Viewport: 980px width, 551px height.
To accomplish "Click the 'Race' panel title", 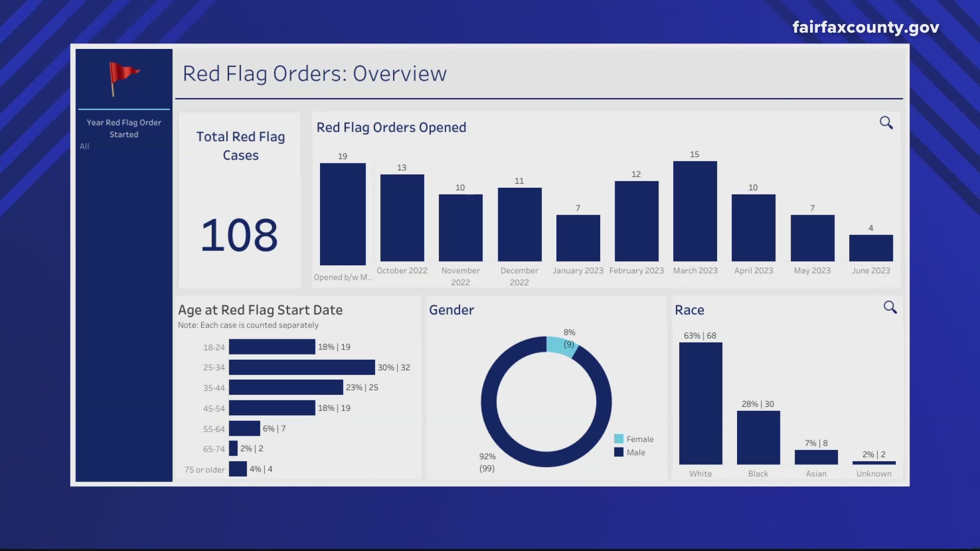I will pos(690,310).
